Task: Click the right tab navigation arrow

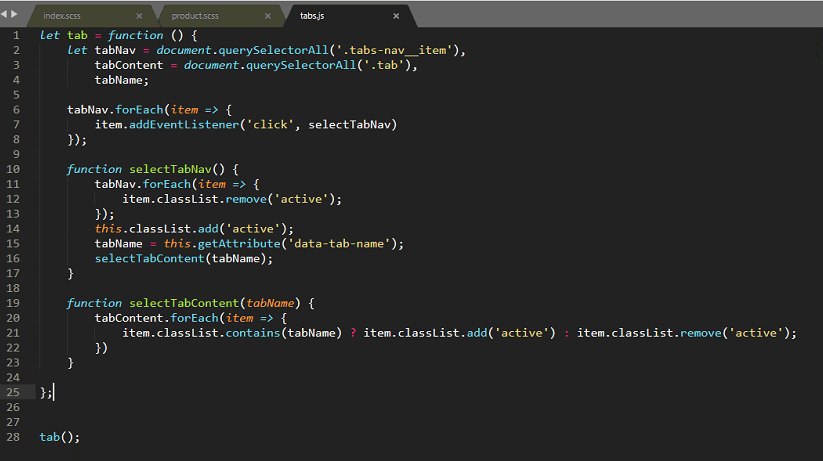Action: pyautogui.click(x=14, y=14)
